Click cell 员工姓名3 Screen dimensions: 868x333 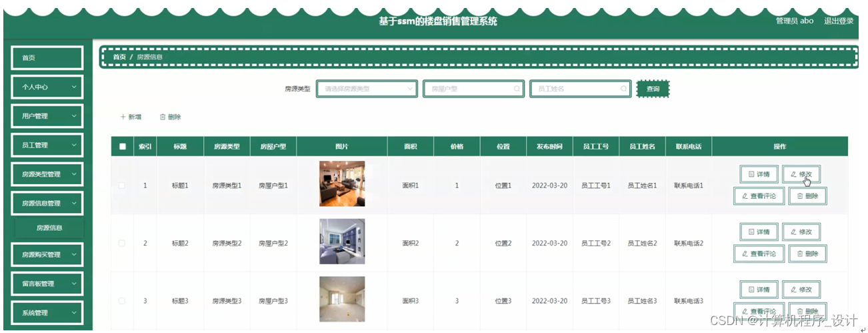pos(642,301)
